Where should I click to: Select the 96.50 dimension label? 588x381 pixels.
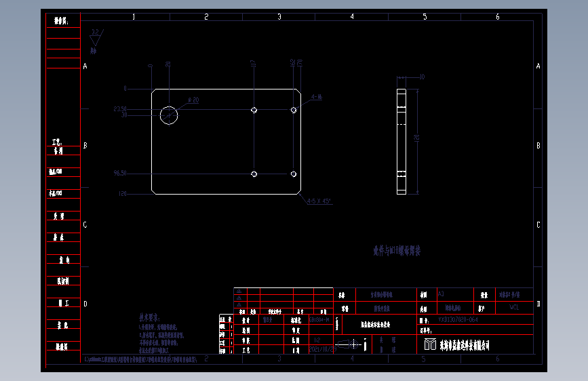click(x=120, y=174)
